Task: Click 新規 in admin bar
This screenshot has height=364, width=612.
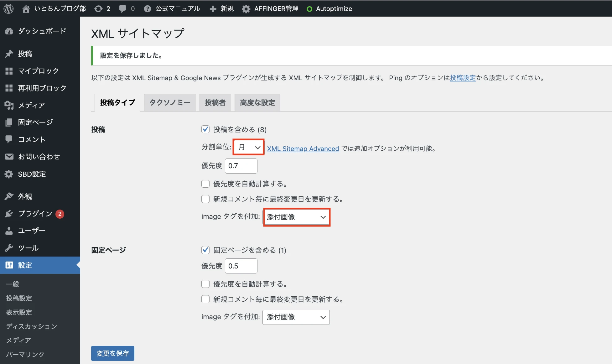Action: point(227,8)
